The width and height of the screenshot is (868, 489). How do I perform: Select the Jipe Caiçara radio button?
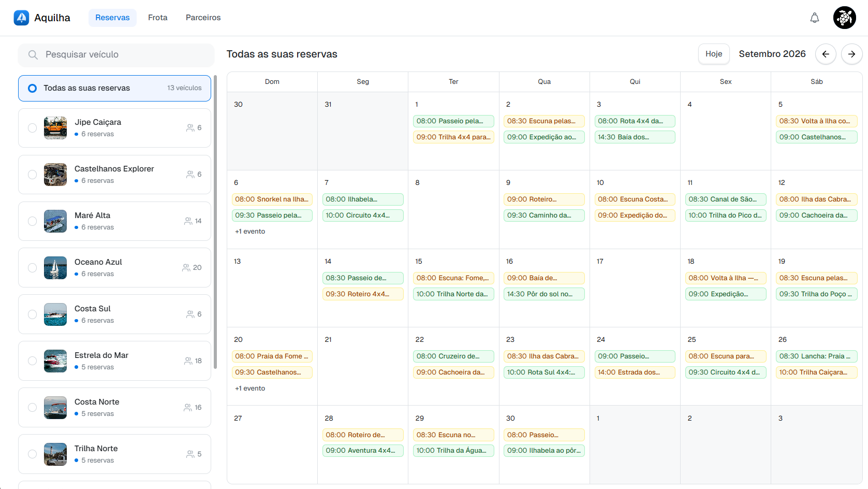click(x=32, y=128)
